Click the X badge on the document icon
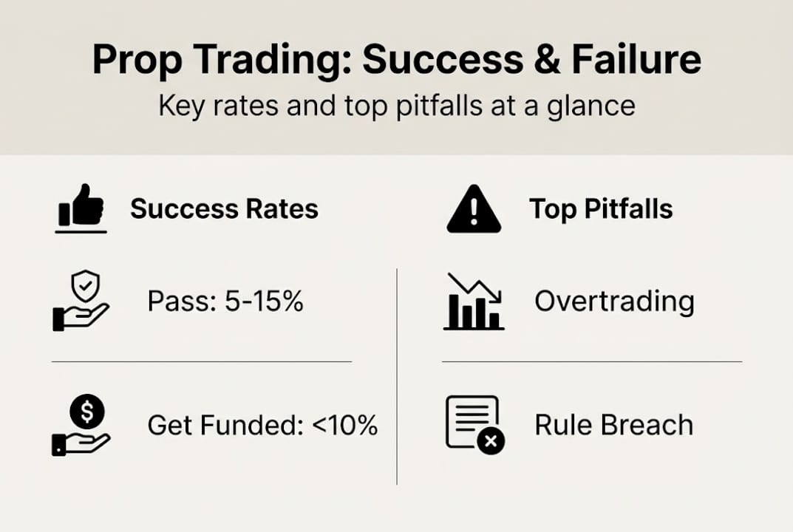Screen dimensions: 793x532 click(x=491, y=442)
